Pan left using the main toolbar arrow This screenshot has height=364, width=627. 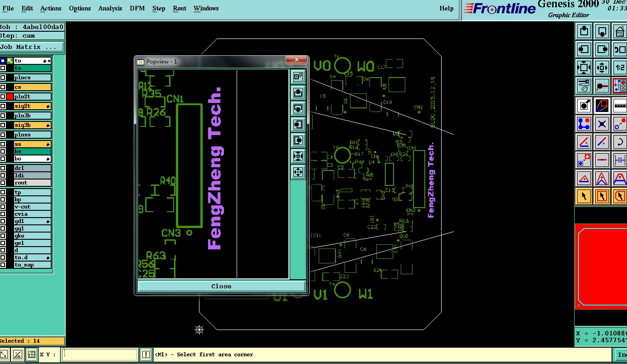(x=584, y=49)
